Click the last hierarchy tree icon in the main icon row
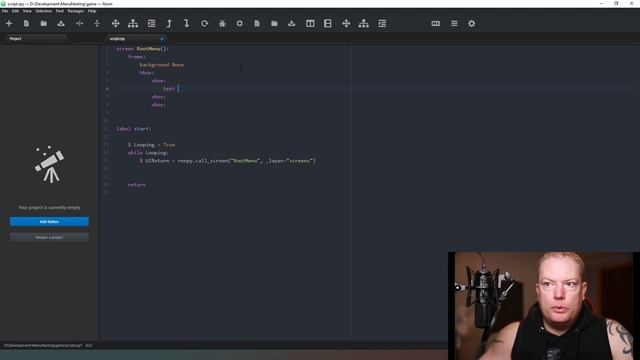The height and width of the screenshot is (360, 640). [364, 24]
